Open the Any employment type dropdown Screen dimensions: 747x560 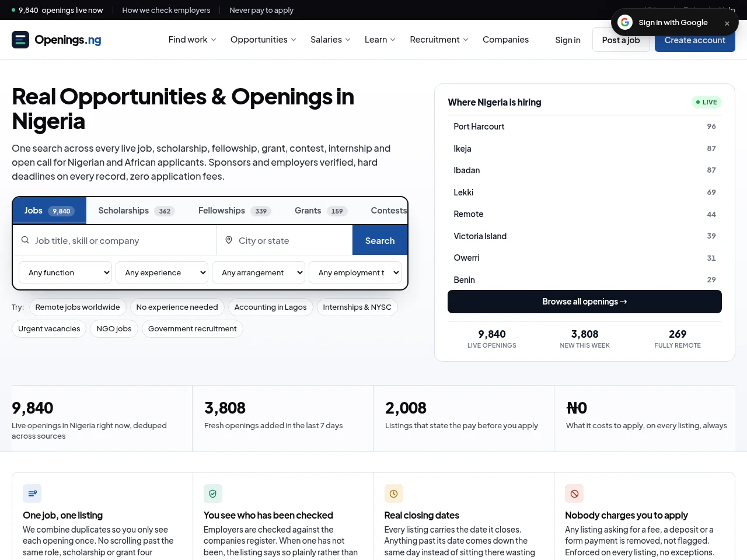[355, 272]
